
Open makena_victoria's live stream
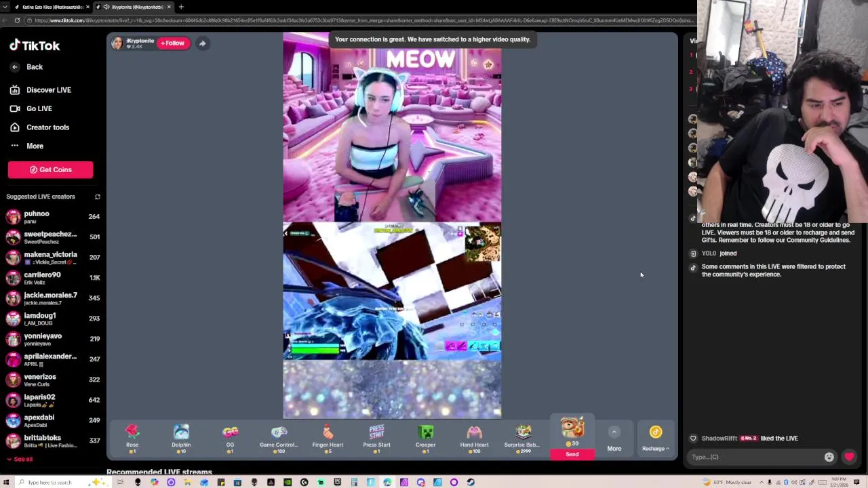[x=53, y=258]
